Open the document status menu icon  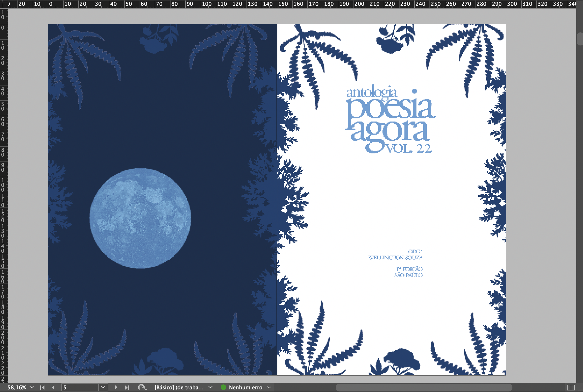pyautogui.click(x=142, y=387)
